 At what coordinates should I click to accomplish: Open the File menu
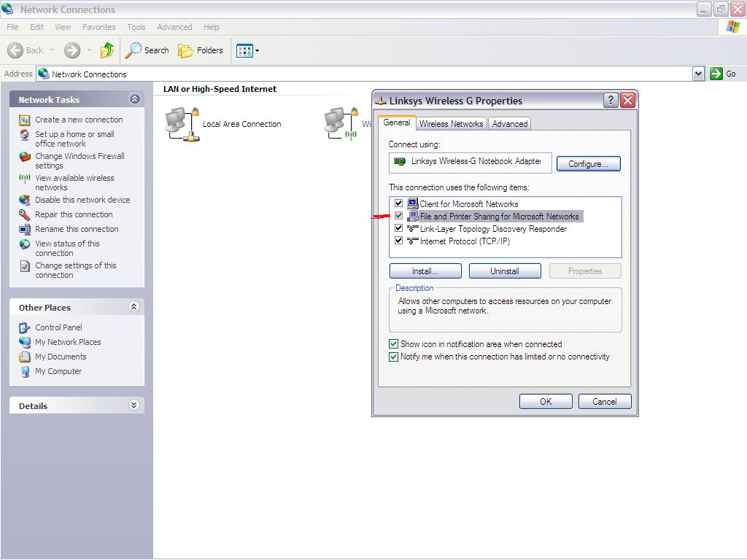pos(13,27)
